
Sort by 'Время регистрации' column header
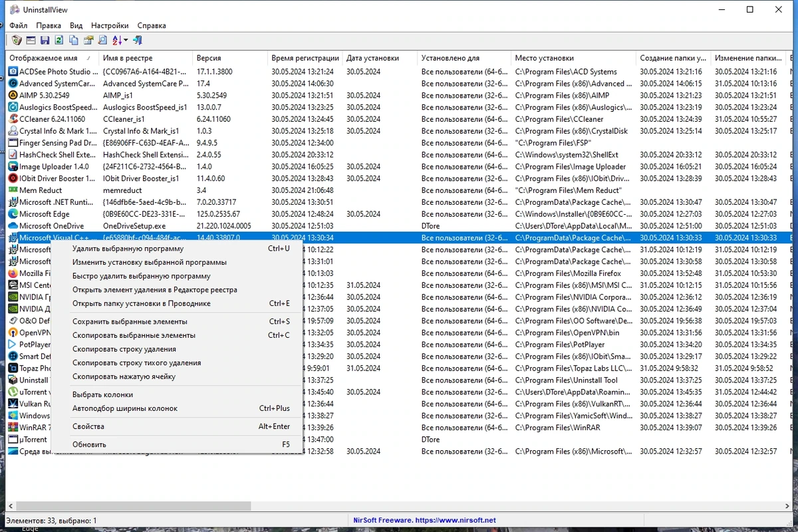pyautogui.click(x=305, y=58)
